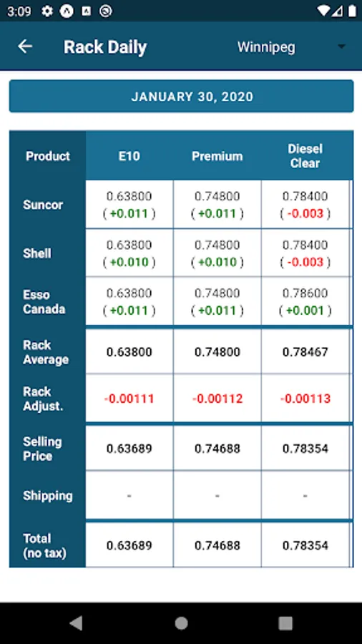The image size is (362, 644).
Task: Tap the January 30, 2020 date button
Action: click(181, 96)
